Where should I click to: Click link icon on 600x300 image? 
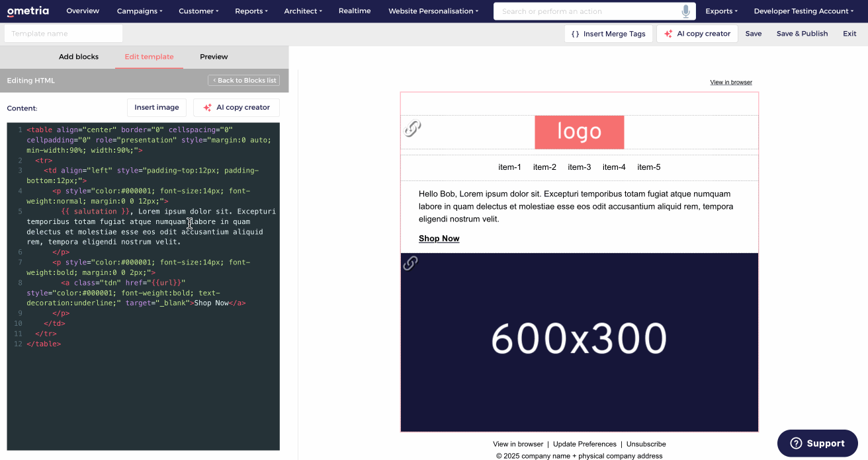coord(411,263)
